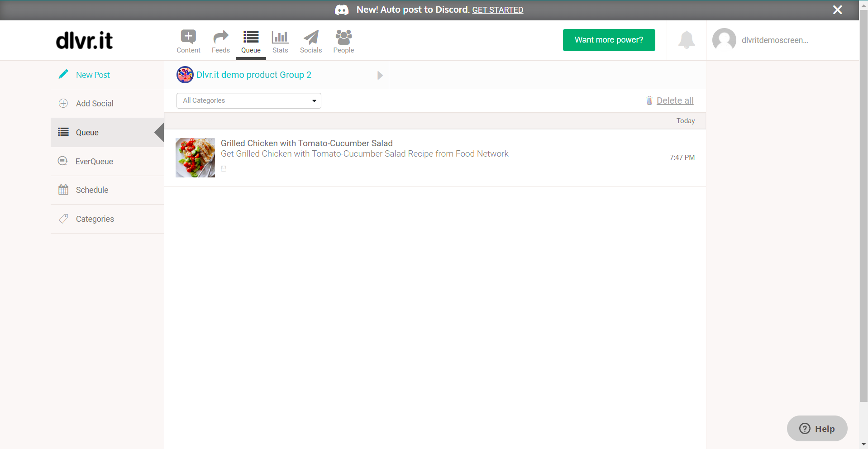Click the Delete all link
The image size is (868, 449).
[x=675, y=100]
